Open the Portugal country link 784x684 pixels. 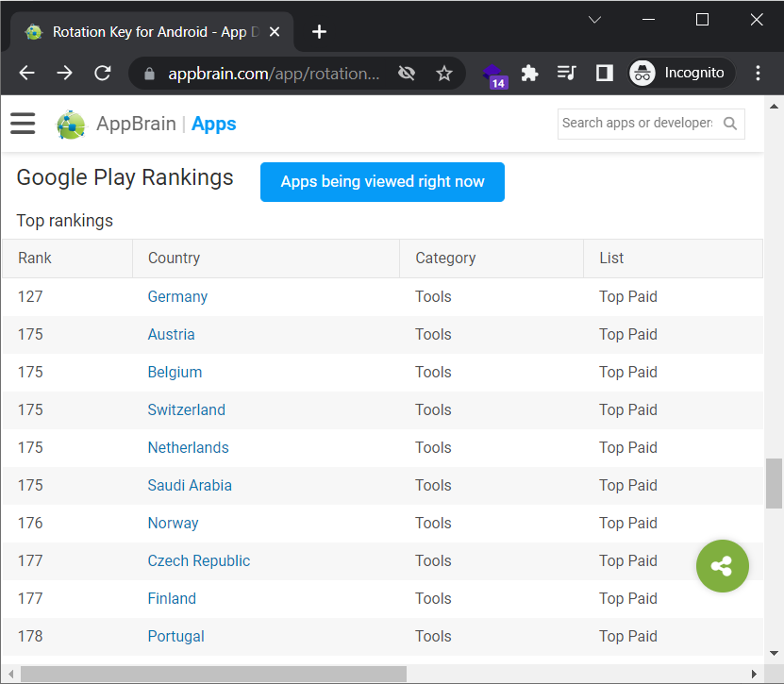point(176,636)
